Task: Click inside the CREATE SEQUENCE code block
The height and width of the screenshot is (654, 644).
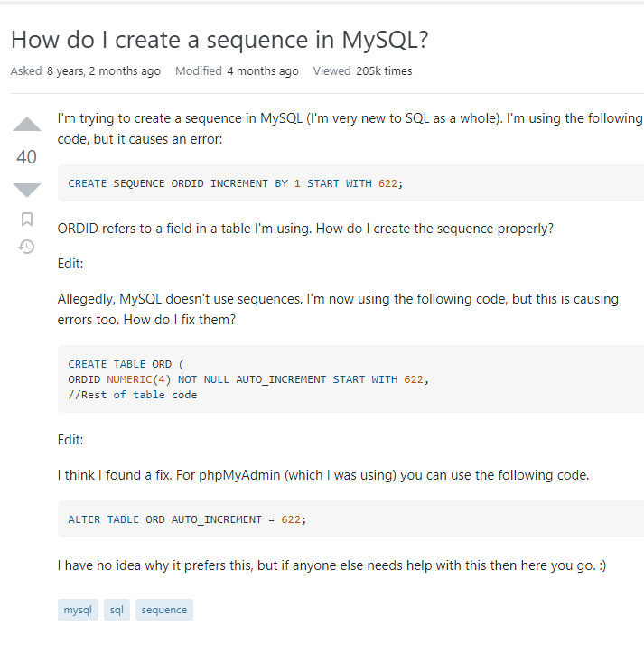Action: coord(350,183)
